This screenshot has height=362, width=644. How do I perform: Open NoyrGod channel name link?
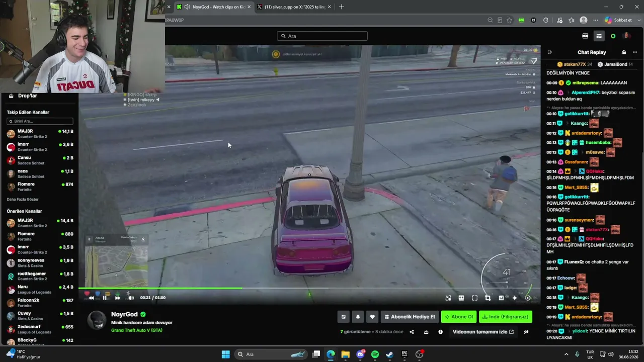point(124,314)
